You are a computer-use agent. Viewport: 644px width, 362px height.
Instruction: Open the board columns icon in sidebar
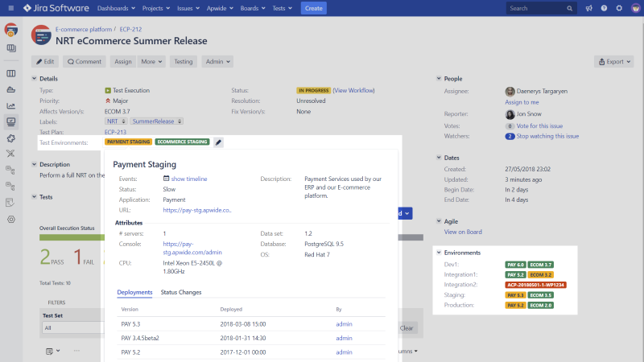11,73
